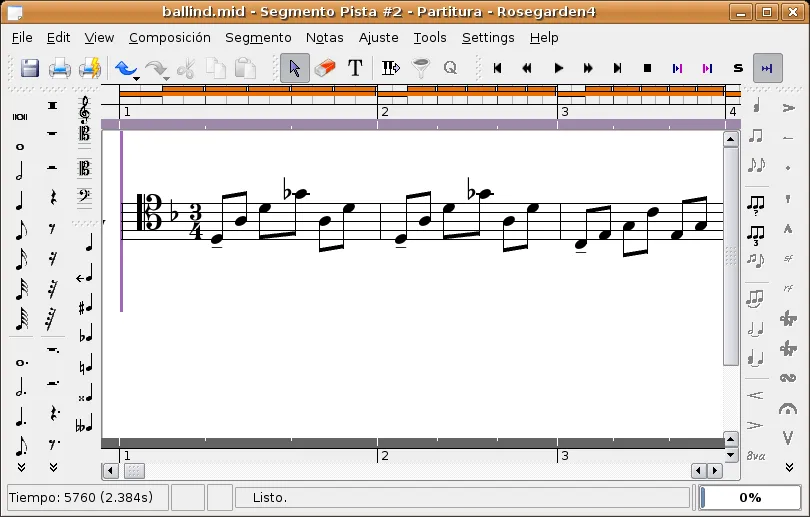Click the 'Tiempo: 5760 (2.384s)' status text
The width and height of the screenshot is (810, 517).
click(x=81, y=498)
